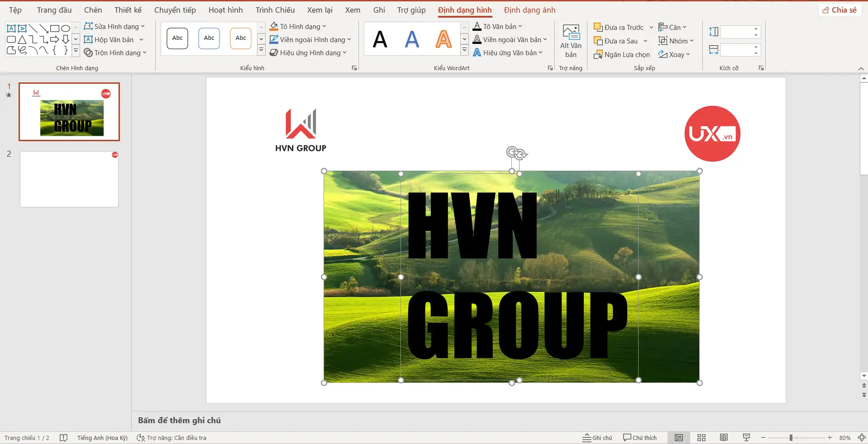Click the Chia sẻ share button
868x444 pixels.
click(x=839, y=10)
